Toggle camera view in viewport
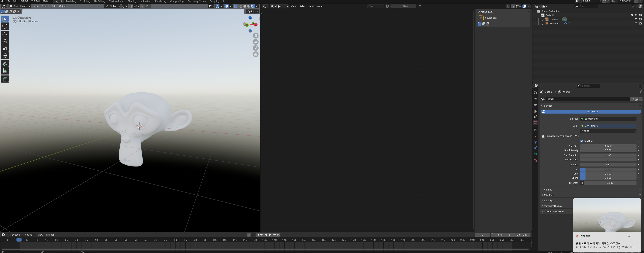The height and width of the screenshot is (253, 644). pos(256,48)
